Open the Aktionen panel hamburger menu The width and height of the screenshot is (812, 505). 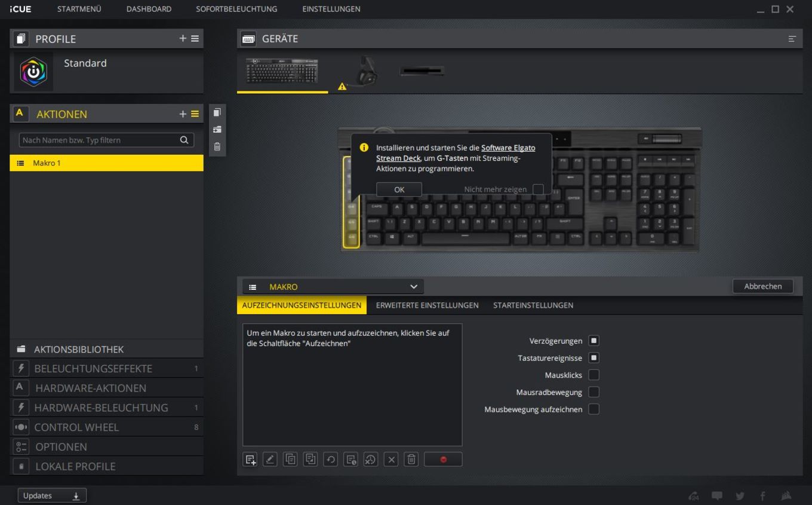click(x=195, y=114)
